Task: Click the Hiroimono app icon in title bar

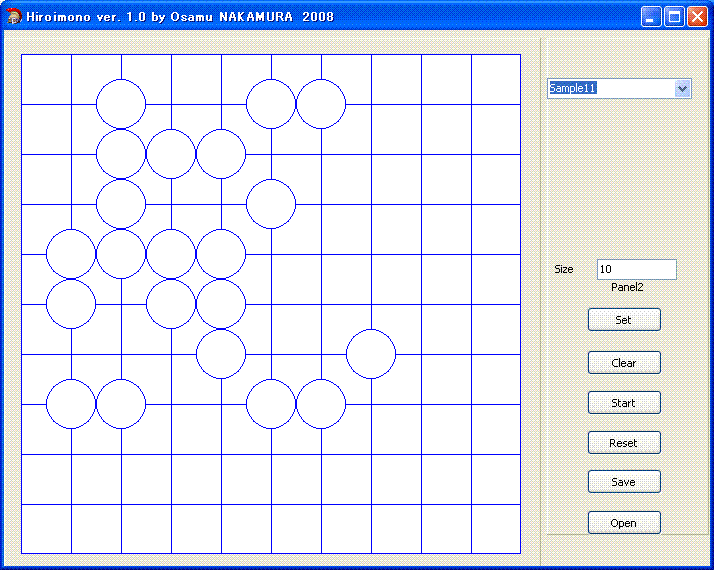Action: click(14, 17)
